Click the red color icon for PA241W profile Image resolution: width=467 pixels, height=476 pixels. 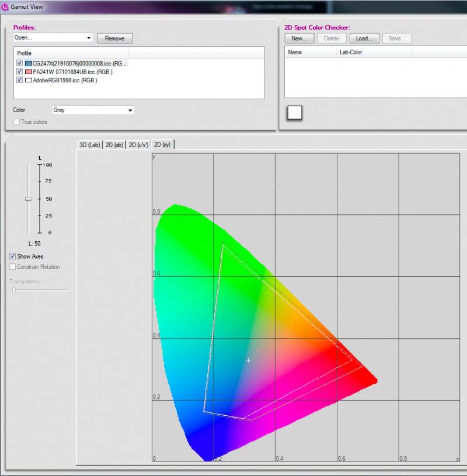[29, 72]
